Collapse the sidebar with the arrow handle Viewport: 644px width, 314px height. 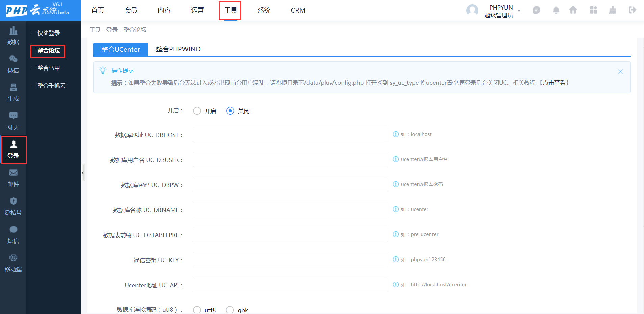tap(83, 173)
